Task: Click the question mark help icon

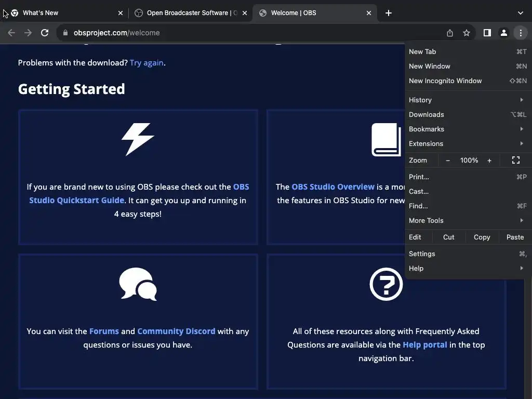Action: tap(386, 284)
